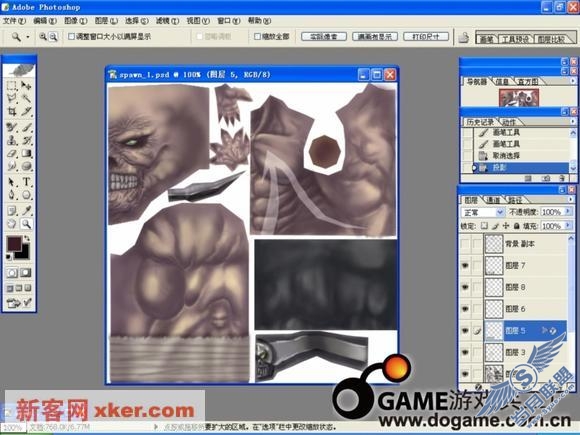
Task: Swap foreground and background colors
Action: [27, 238]
